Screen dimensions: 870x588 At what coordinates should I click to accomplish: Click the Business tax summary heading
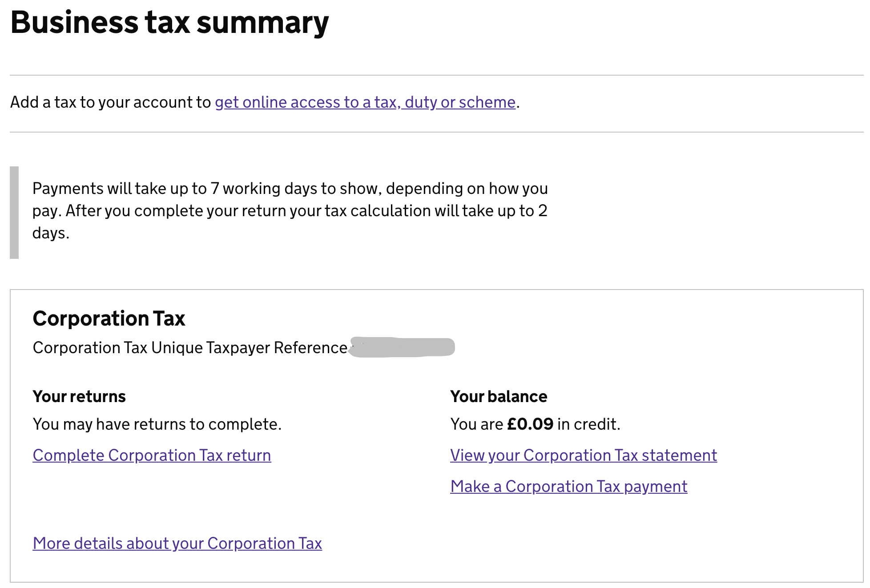pos(169,22)
